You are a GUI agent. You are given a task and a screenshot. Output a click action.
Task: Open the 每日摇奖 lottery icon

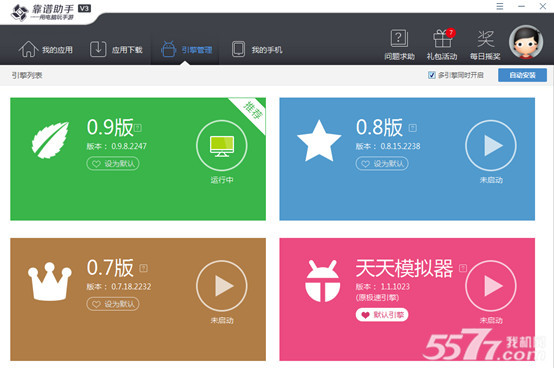tap(485, 45)
